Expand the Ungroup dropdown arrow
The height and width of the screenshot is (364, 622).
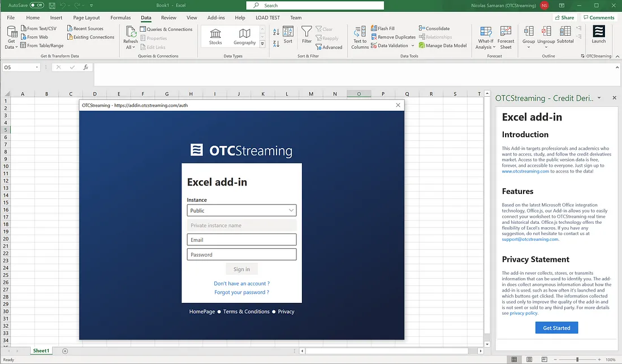click(x=546, y=47)
